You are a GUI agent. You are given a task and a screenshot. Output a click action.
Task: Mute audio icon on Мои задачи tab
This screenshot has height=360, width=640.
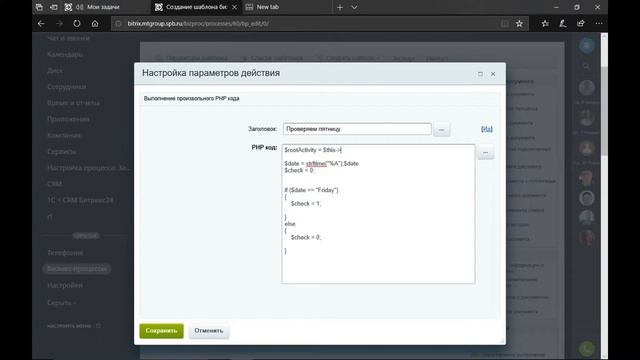80,7
